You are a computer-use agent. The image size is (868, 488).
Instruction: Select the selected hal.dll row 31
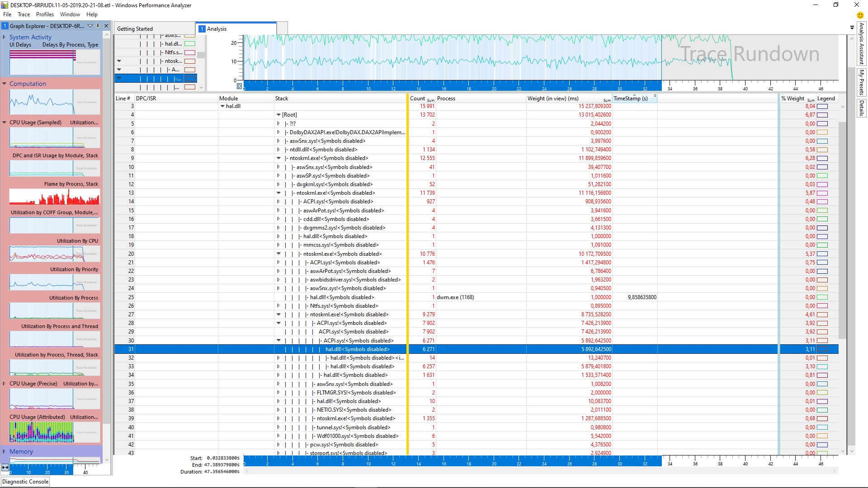click(x=476, y=349)
